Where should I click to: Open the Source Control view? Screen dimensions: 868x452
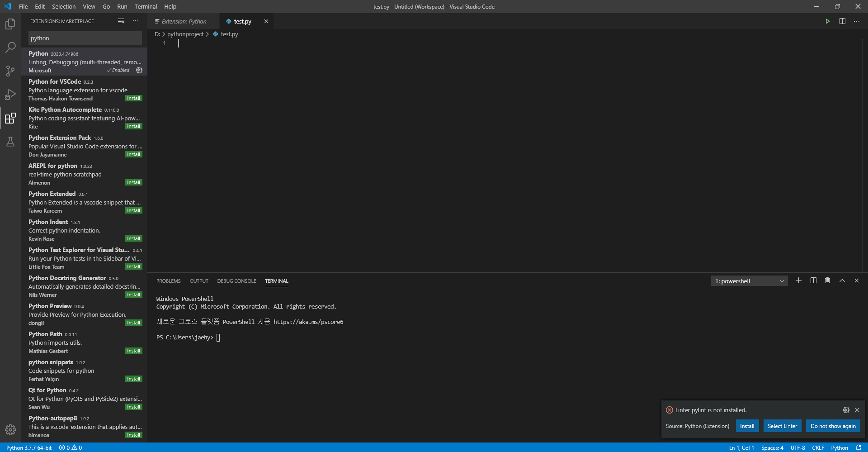pos(10,71)
